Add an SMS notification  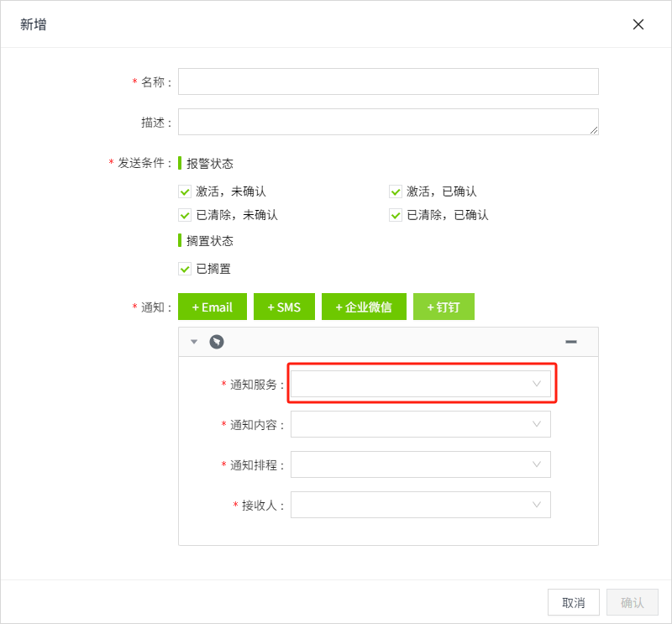click(x=284, y=307)
